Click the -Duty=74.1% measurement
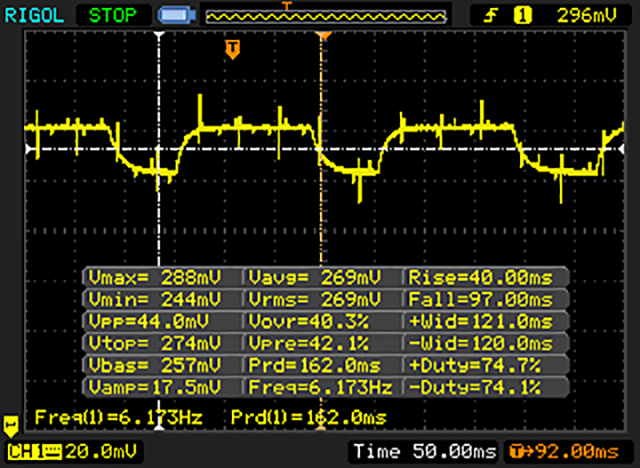The height and width of the screenshot is (468, 640). [x=475, y=387]
